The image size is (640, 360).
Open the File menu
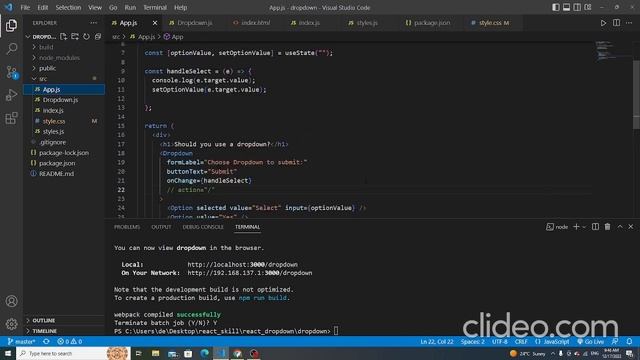[25, 7]
